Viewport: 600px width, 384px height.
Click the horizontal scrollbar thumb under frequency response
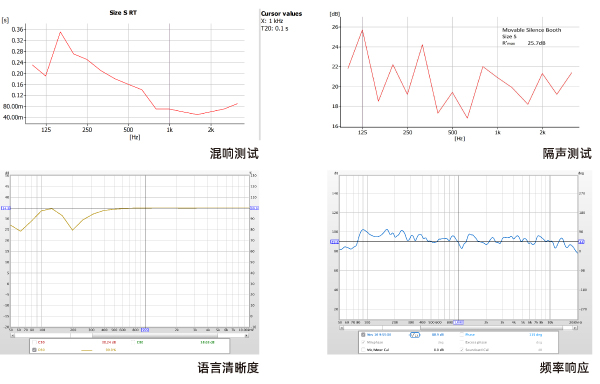pos(491,328)
